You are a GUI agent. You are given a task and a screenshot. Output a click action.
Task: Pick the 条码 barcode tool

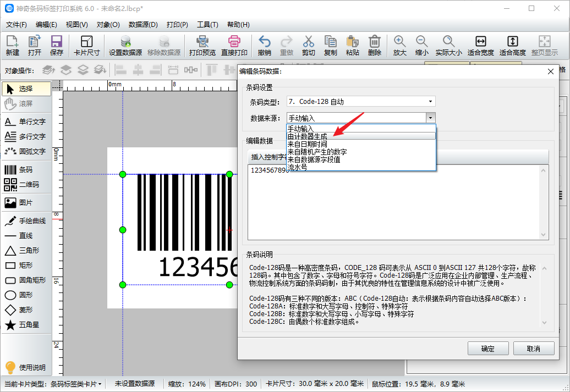(x=26, y=170)
